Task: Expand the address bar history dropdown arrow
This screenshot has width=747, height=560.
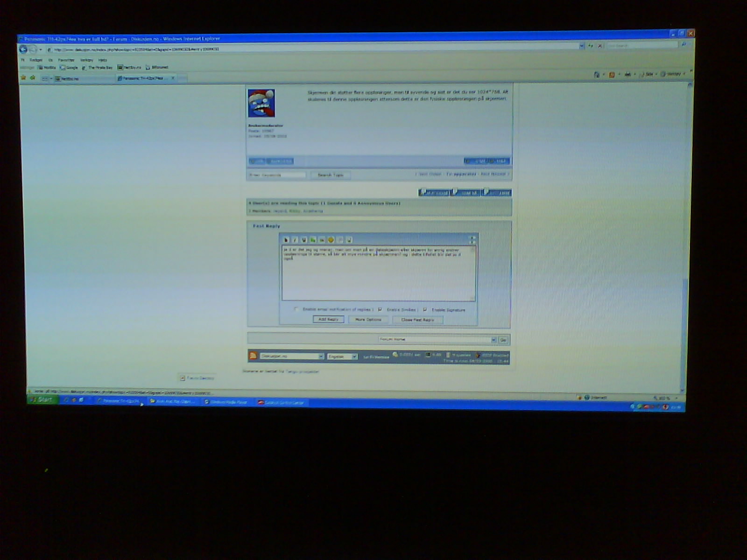Action: pos(582,46)
